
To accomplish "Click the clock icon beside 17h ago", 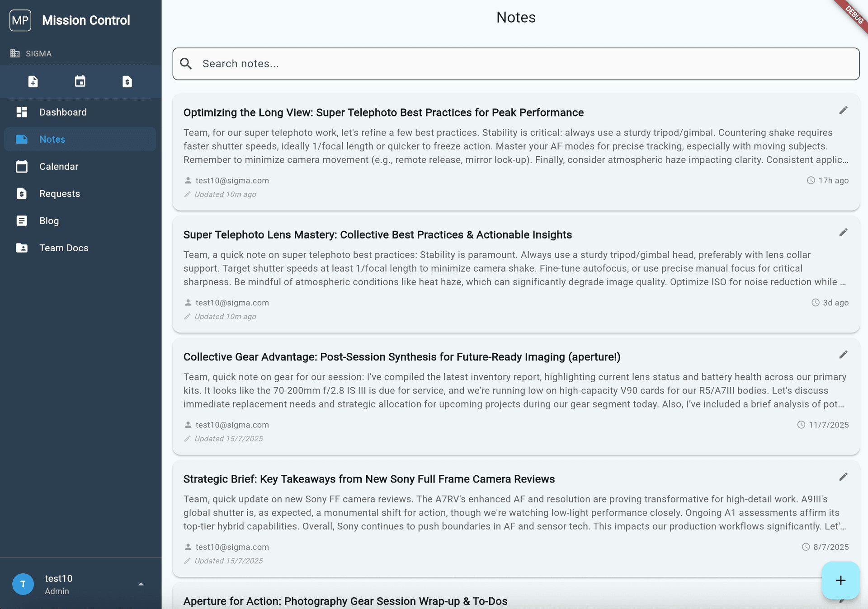I will coord(811,180).
